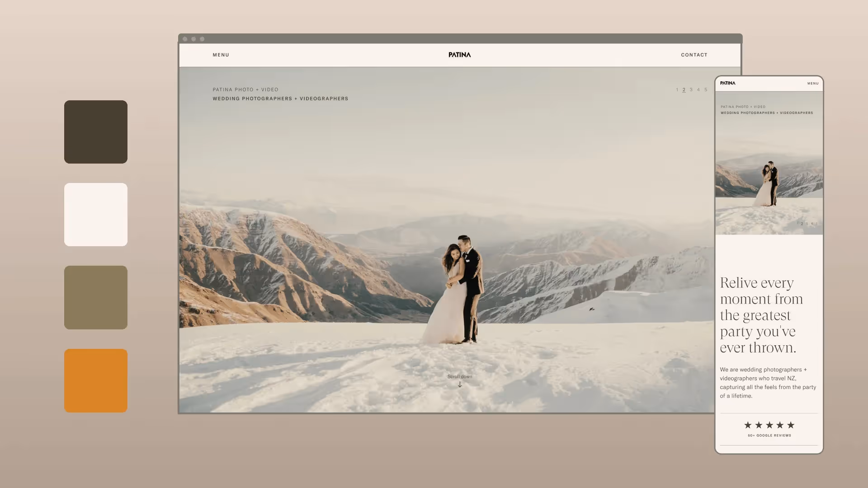
Task: Click the downward scroll arrow icon
Action: 460,385
